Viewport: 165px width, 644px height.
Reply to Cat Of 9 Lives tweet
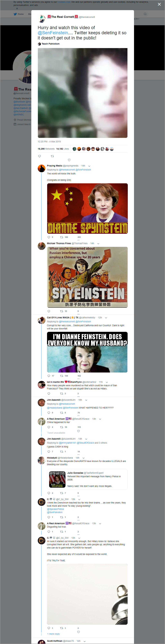click(x=49, y=376)
